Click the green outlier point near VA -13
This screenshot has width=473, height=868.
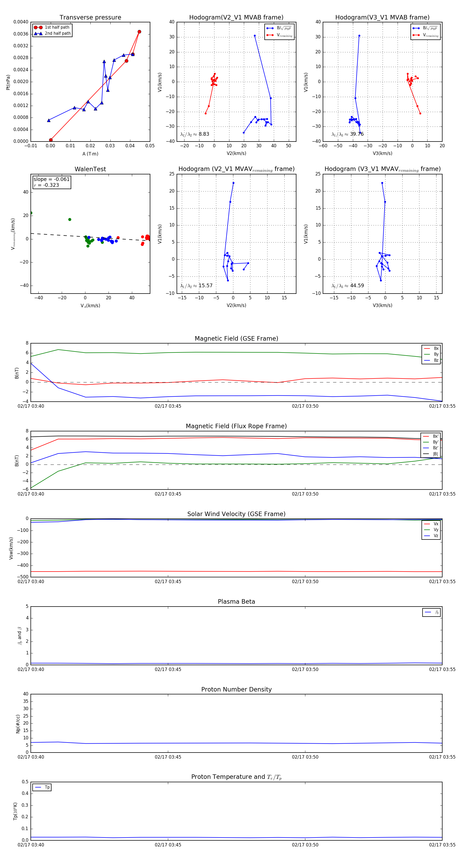pyautogui.click(x=70, y=220)
